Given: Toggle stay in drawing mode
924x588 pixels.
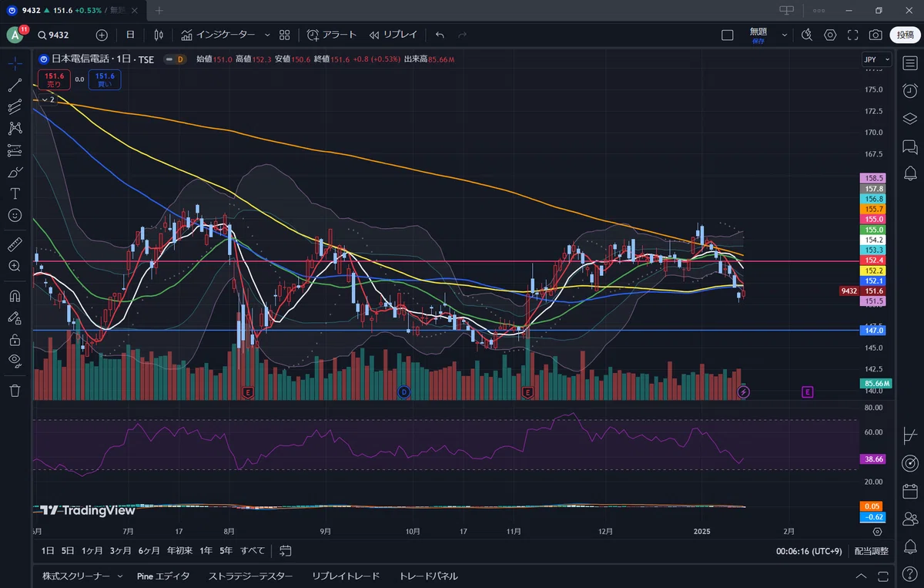Looking at the screenshot, I should point(15,317).
